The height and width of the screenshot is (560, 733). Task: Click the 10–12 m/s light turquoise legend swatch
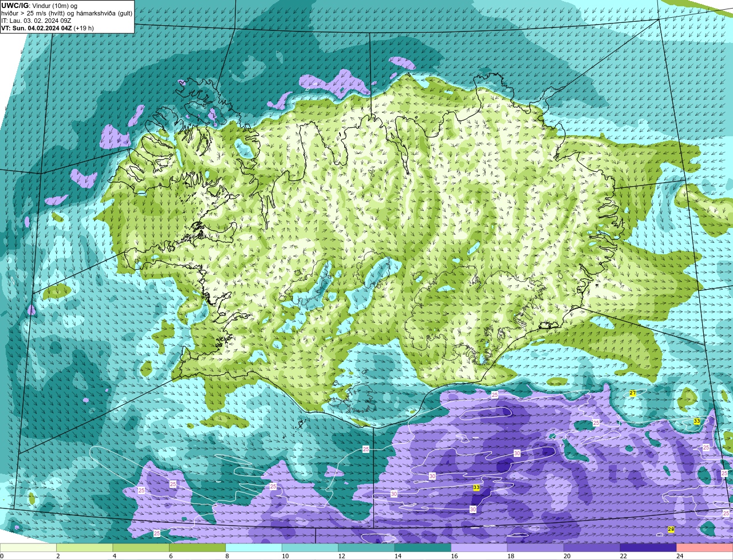click(x=310, y=548)
